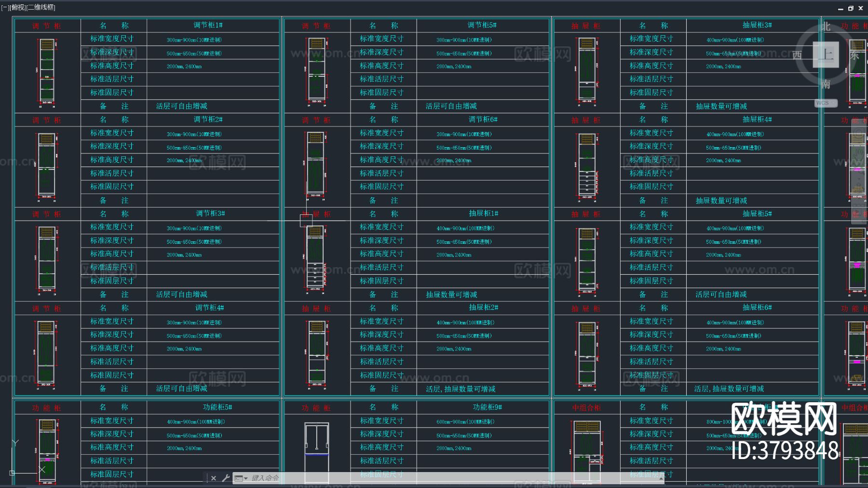Image resolution: width=868 pixels, height=488 pixels.
Task: Click ViewCube west direction 西
Action: (x=797, y=55)
